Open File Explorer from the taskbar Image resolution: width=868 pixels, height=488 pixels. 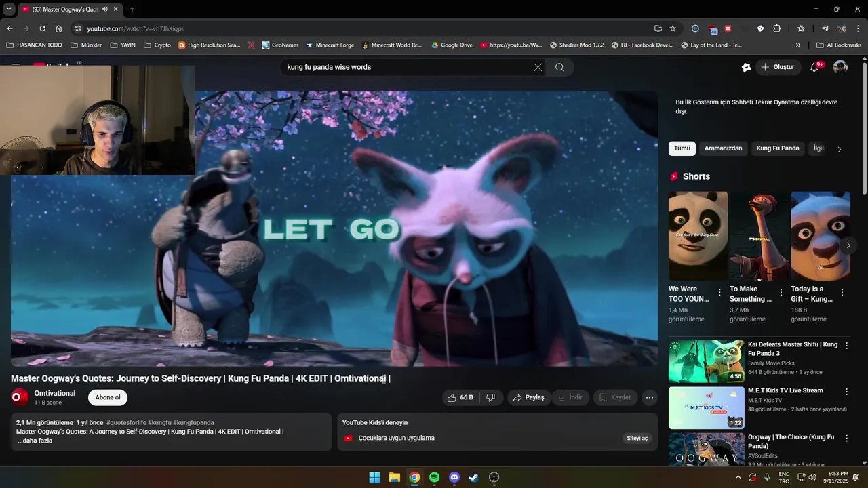pyautogui.click(x=394, y=477)
